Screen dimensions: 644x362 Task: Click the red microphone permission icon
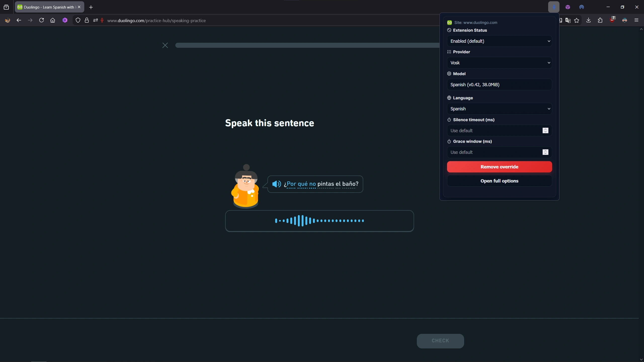tap(102, 20)
